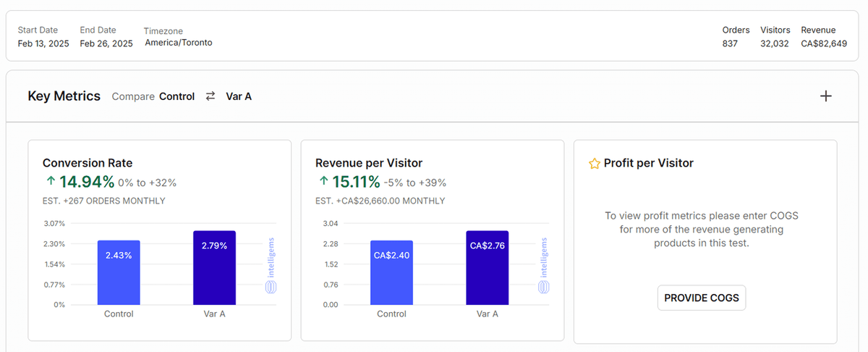The image size is (868, 352).
Task: Click the Var A bar labeled CA$2.76
Action: pos(488,268)
